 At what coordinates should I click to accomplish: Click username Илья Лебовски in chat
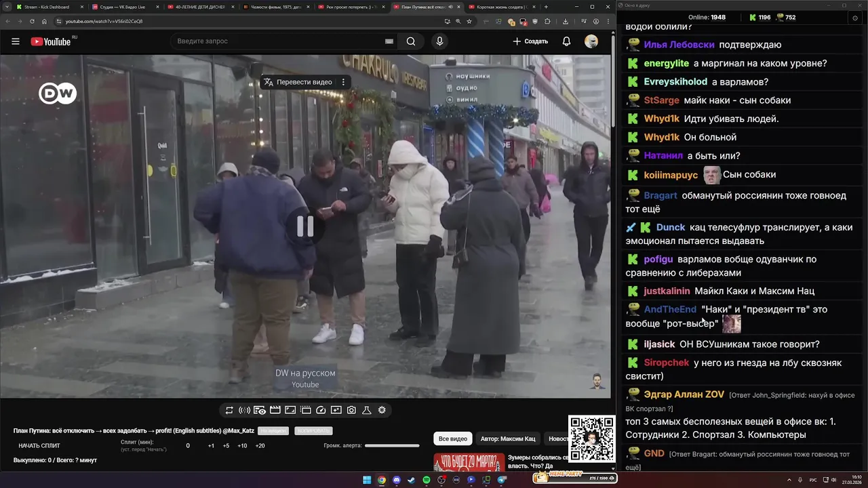click(679, 45)
